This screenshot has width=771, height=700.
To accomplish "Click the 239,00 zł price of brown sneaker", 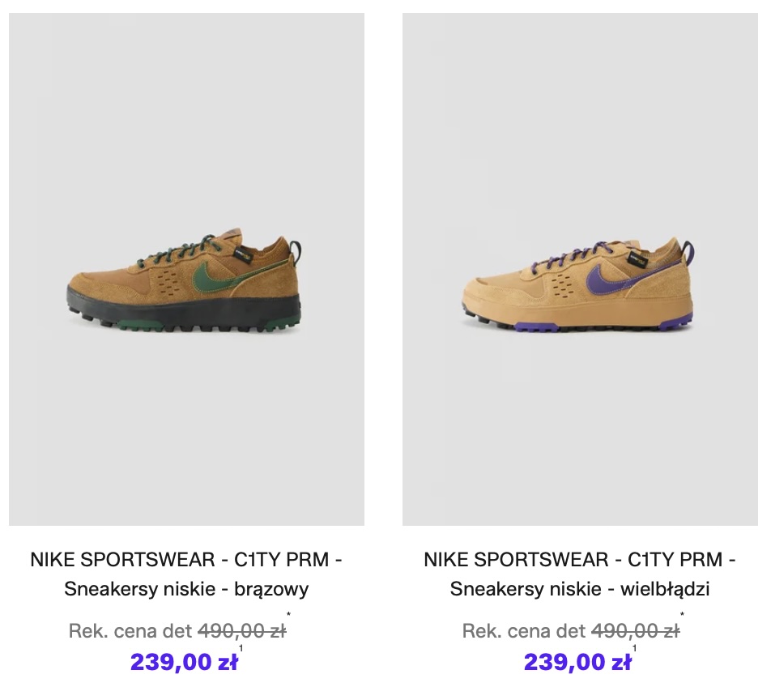I will coord(184,663).
